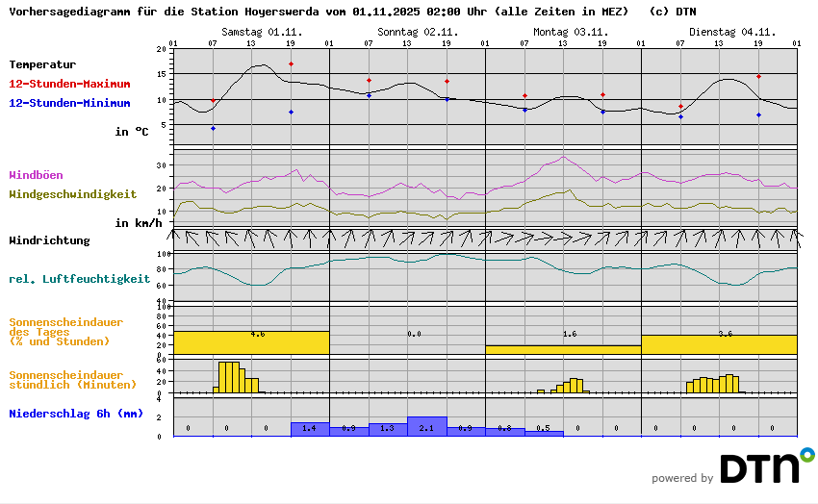
Task: Click the 2.1 mm precipitation bar
Action: click(426, 426)
